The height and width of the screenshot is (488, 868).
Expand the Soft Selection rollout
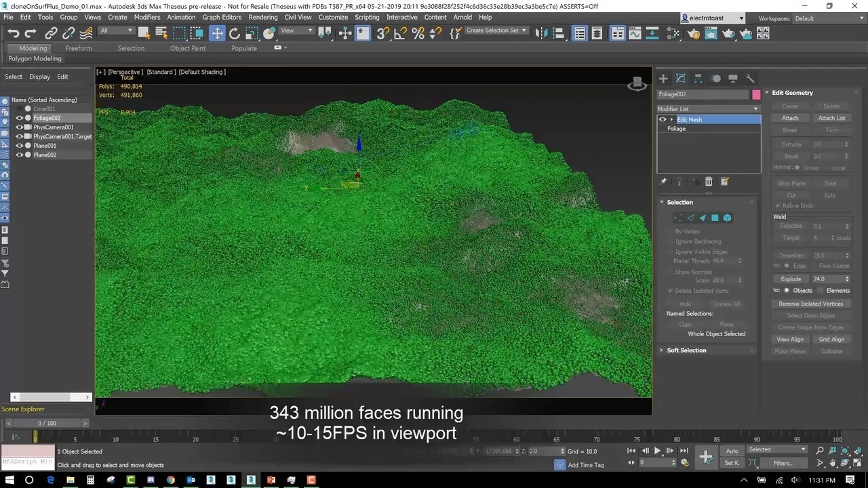pyautogui.click(x=686, y=350)
